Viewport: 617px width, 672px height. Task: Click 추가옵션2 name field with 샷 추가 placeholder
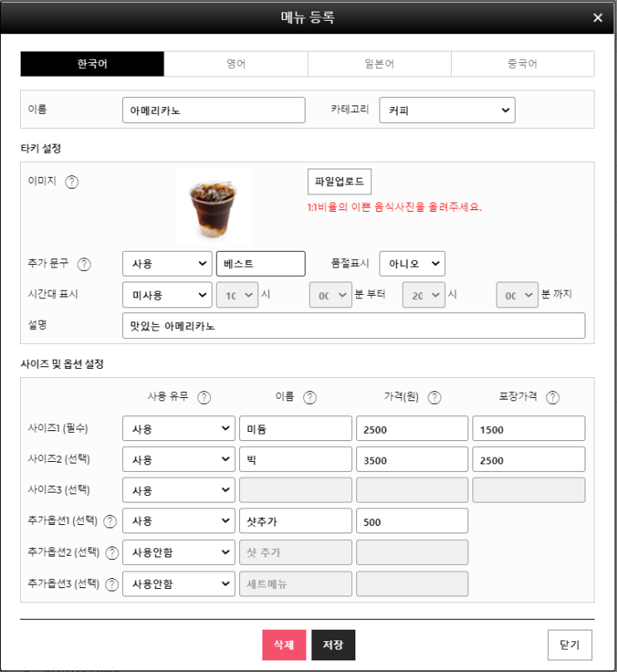296,552
